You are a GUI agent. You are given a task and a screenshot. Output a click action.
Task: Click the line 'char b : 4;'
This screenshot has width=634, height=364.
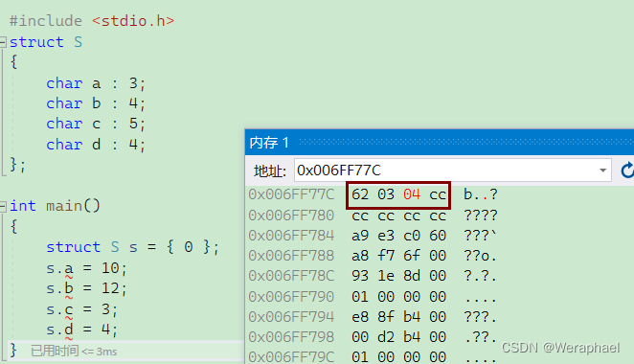[x=96, y=103]
